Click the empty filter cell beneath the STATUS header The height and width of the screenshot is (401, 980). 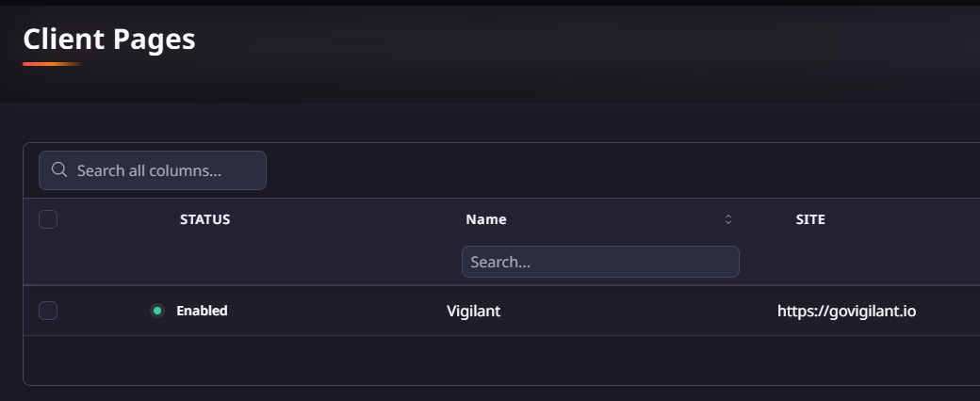pyautogui.click(x=204, y=262)
